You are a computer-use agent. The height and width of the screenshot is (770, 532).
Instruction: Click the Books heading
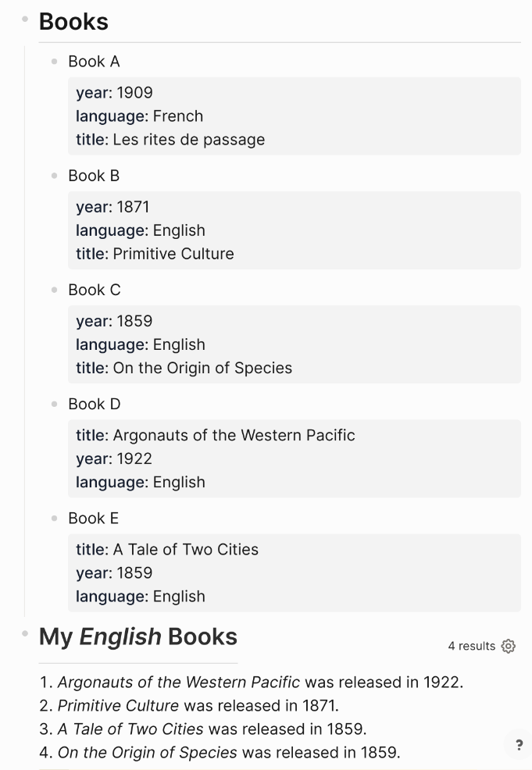(73, 22)
